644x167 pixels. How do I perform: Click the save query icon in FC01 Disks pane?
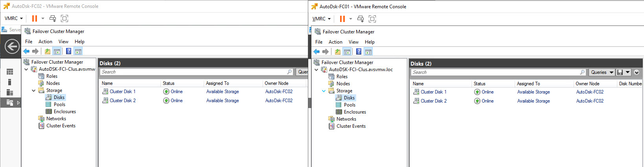(x=620, y=72)
